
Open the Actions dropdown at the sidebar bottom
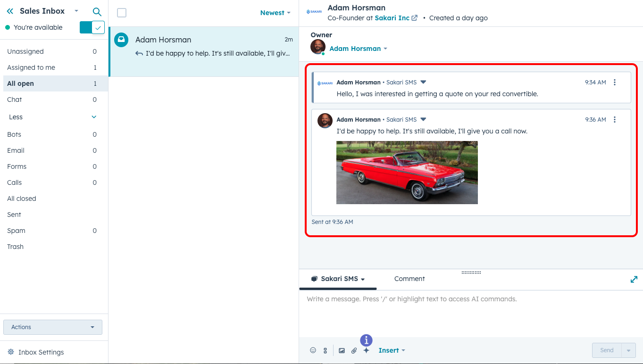pos(53,327)
